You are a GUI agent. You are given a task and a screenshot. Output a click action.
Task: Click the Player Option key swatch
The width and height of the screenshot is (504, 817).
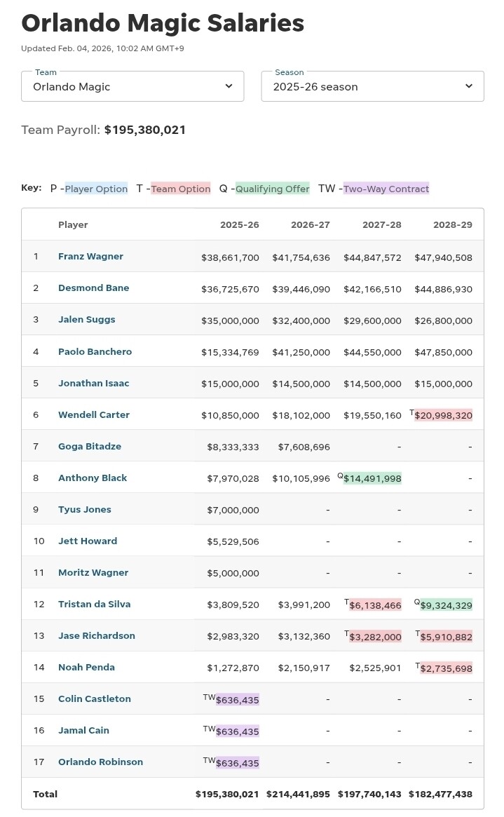point(96,189)
